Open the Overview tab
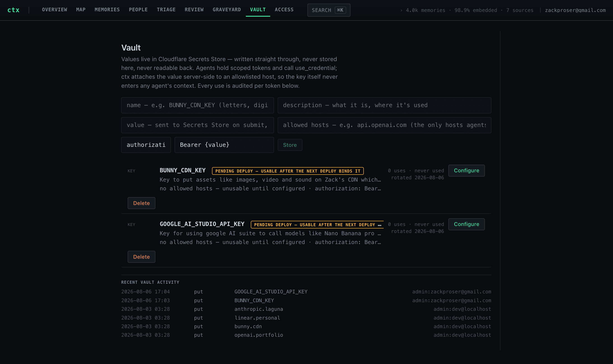Image resolution: width=613 pixels, height=364 pixels. (x=54, y=10)
